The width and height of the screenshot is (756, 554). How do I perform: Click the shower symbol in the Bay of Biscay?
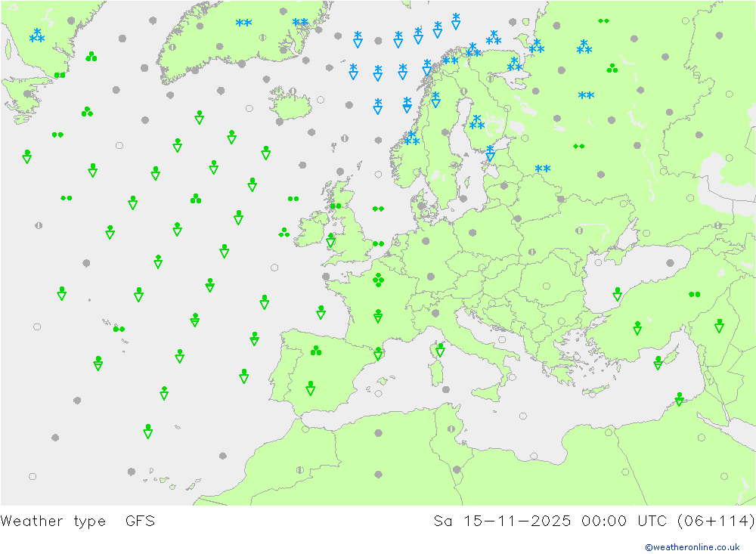[x=321, y=312]
